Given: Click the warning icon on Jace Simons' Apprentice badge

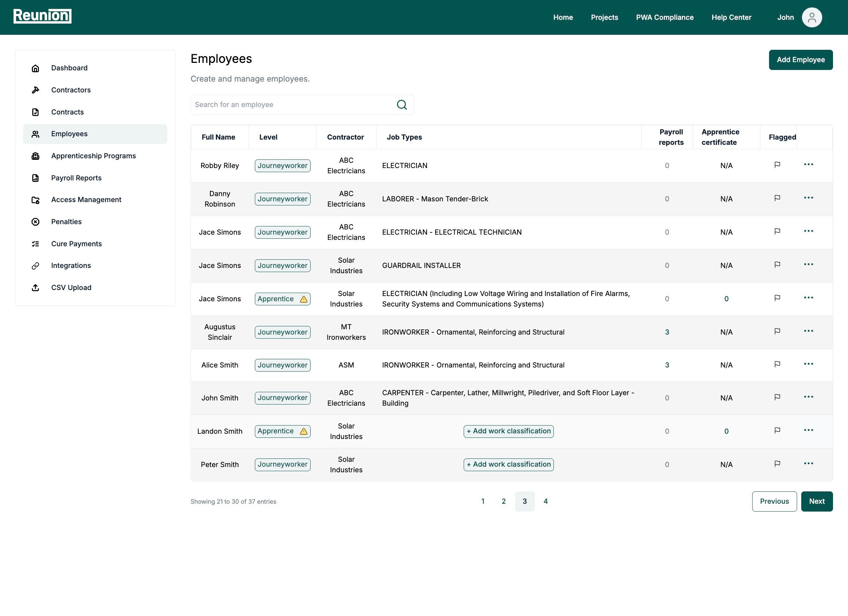Looking at the screenshot, I should tap(303, 299).
